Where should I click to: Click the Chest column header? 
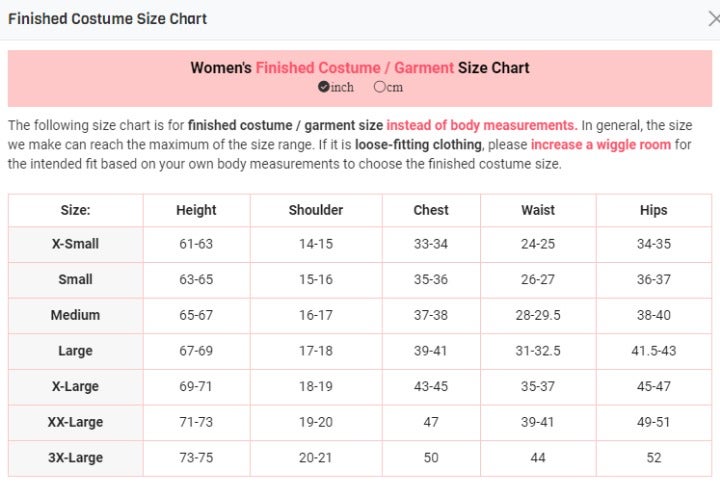(431, 210)
